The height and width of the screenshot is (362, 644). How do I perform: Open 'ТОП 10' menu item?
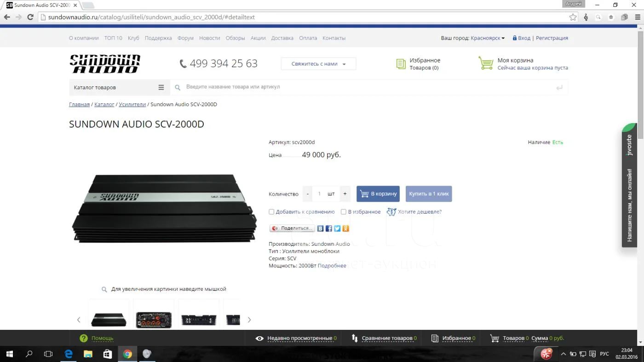coord(113,38)
